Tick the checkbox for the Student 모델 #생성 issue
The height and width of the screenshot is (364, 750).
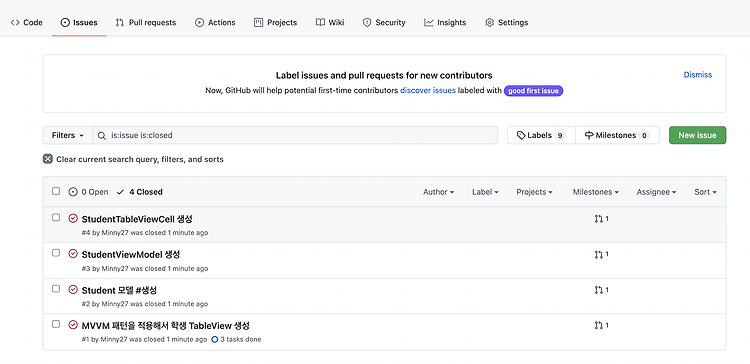click(56, 288)
